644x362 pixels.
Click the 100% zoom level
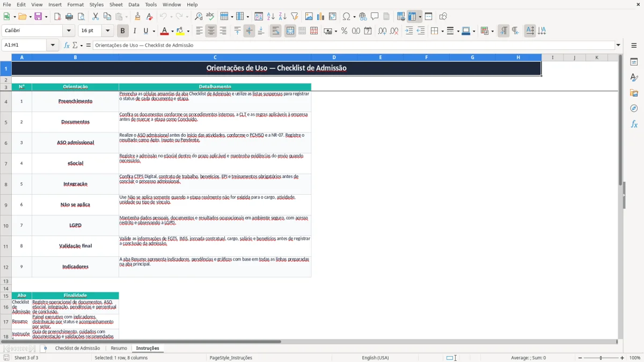tap(635, 358)
